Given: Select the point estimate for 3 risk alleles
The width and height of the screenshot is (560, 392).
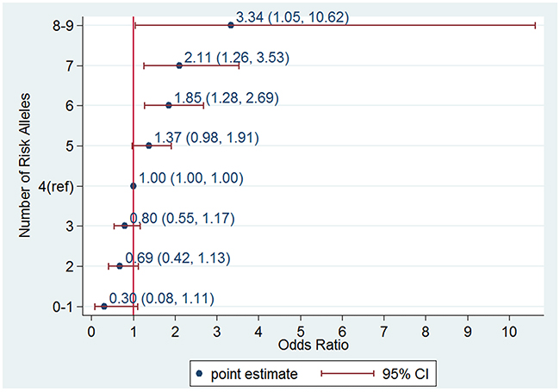Looking at the screenshot, I should pos(125,226).
